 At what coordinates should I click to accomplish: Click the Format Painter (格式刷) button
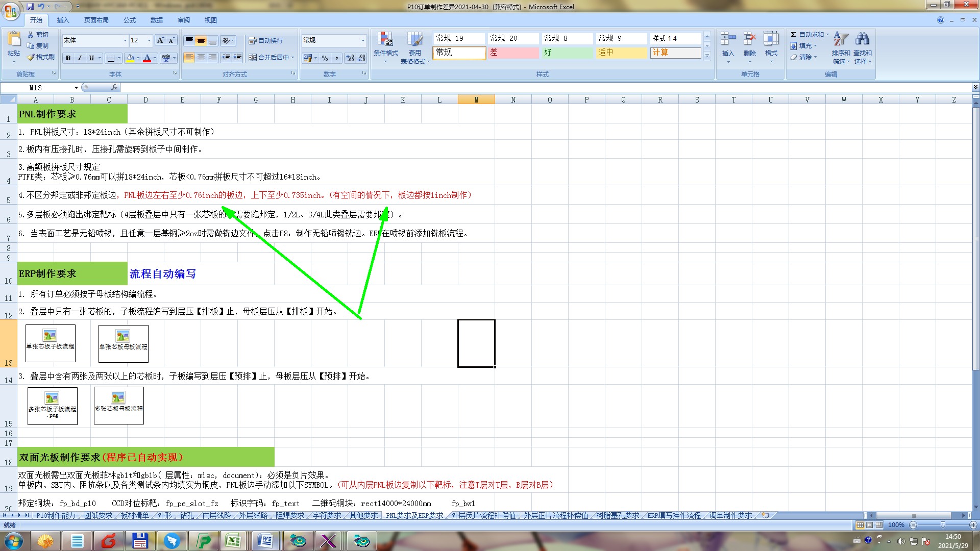point(41,57)
